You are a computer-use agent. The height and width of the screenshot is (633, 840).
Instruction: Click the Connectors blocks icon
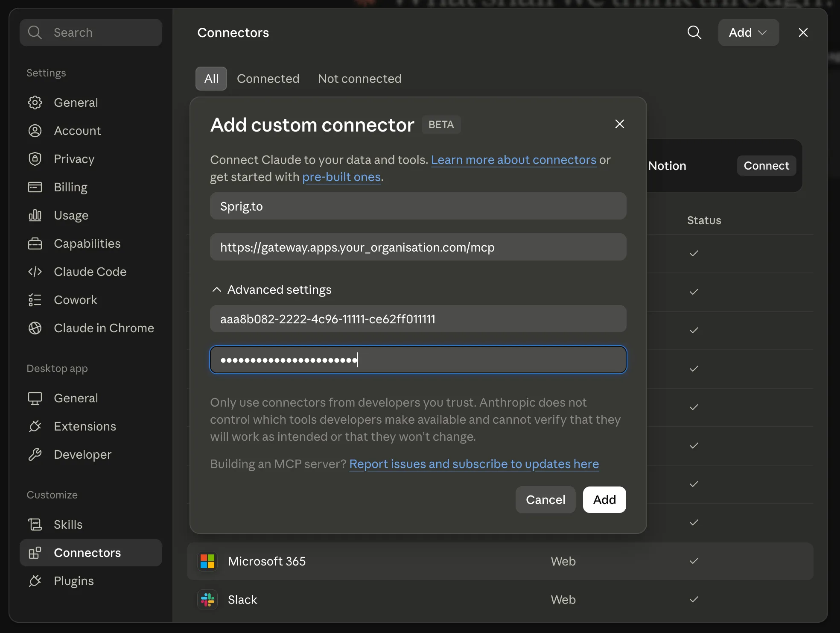[x=35, y=553]
